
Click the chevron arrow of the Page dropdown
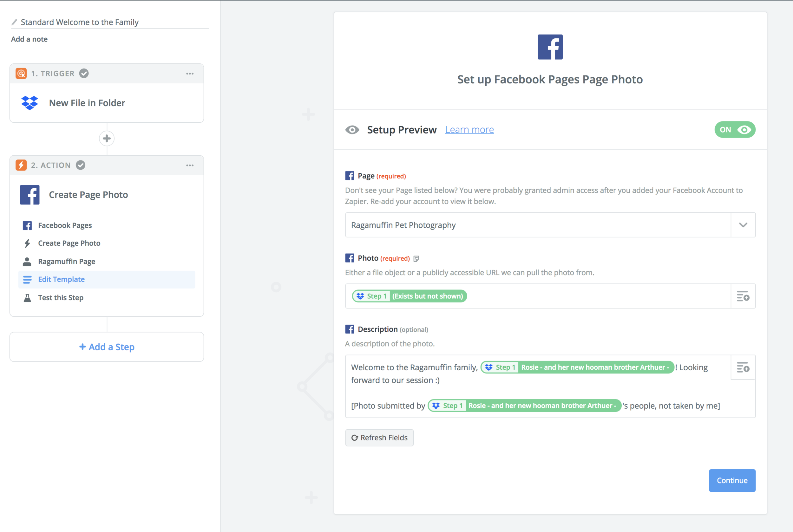coord(743,225)
